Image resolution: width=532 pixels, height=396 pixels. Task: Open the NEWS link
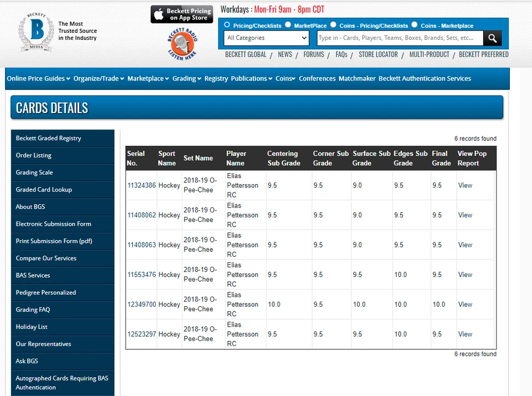[x=285, y=54]
